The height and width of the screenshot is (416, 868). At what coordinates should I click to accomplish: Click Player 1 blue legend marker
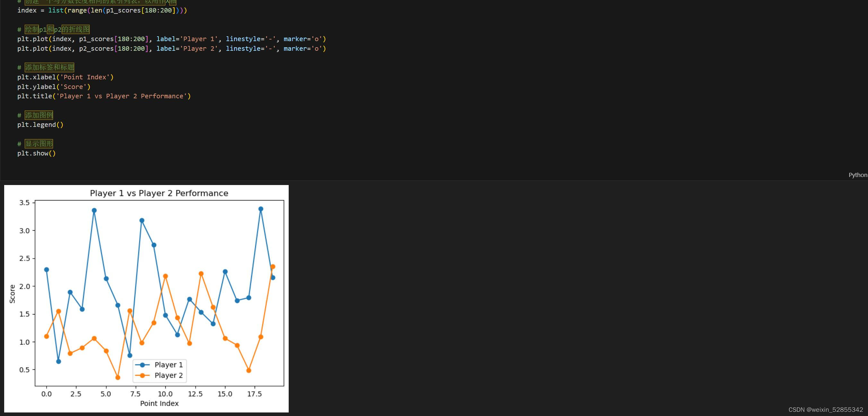[x=142, y=365]
